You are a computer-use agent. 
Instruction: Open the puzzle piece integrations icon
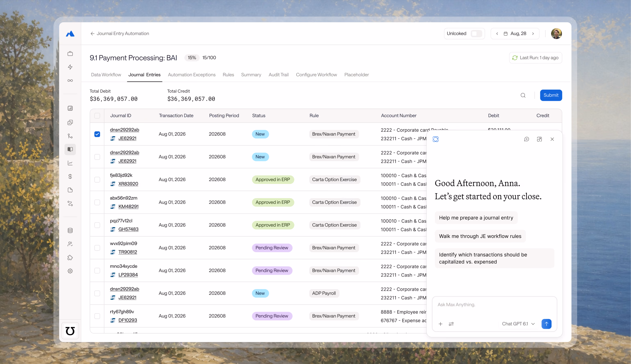pyautogui.click(x=70, y=257)
